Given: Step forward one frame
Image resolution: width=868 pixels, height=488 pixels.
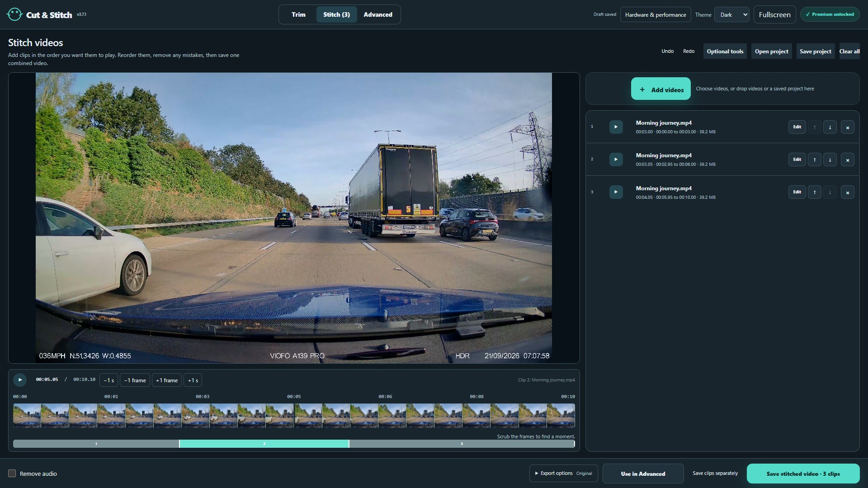Looking at the screenshot, I should pyautogui.click(x=167, y=380).
